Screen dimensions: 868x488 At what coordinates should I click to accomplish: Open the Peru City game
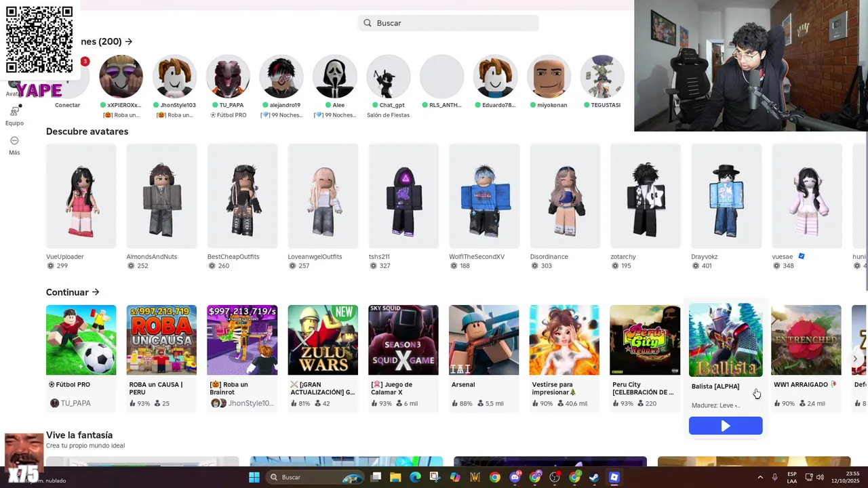pyautogui.click(x=646, y=340)
